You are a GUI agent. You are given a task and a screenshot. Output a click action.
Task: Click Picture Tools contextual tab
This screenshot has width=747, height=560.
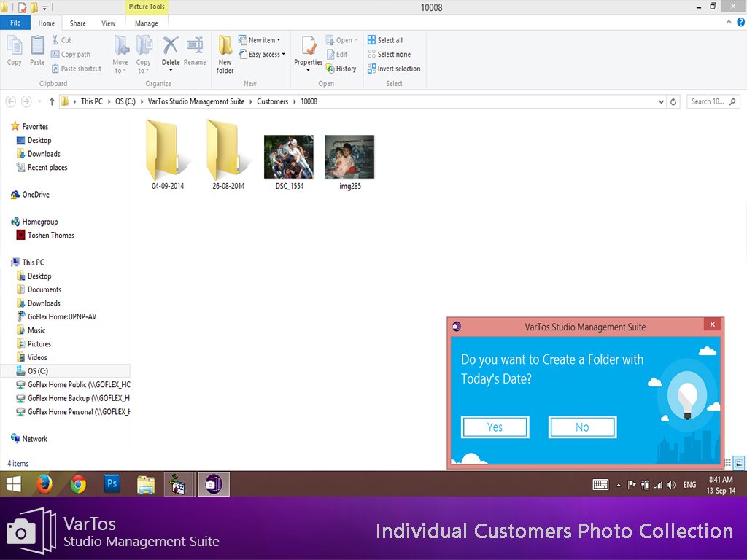click(147, 7)
